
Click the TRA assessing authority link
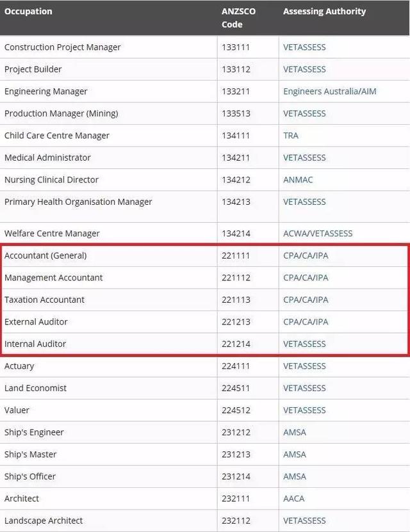click(x=291, y=135)
